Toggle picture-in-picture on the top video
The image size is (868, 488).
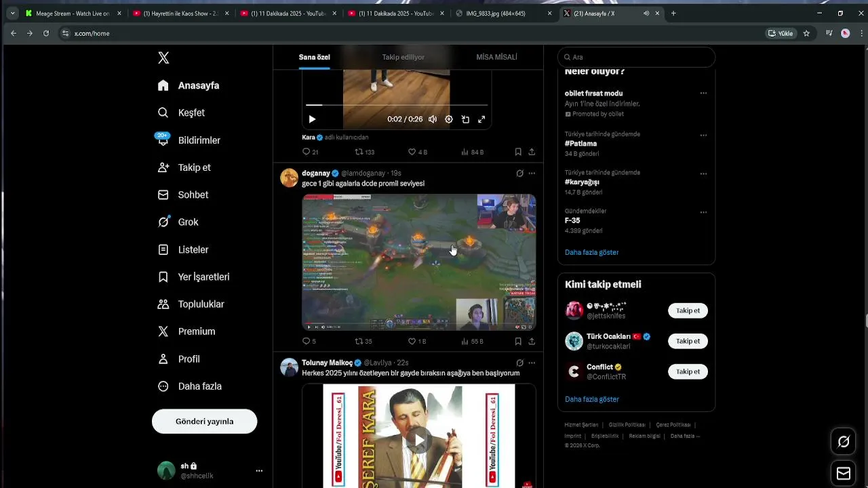coord(465,119)
